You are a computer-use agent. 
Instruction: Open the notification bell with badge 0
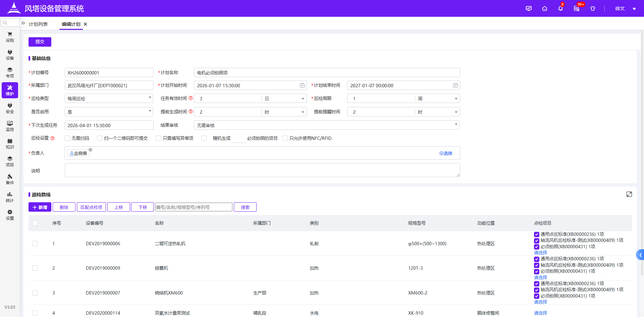coord(560,8)
